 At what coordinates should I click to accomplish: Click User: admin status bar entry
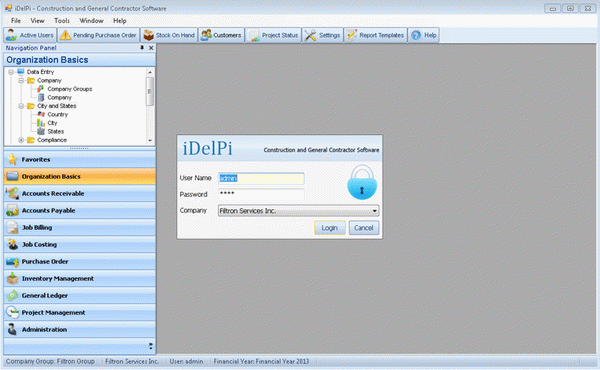(186, 361)
